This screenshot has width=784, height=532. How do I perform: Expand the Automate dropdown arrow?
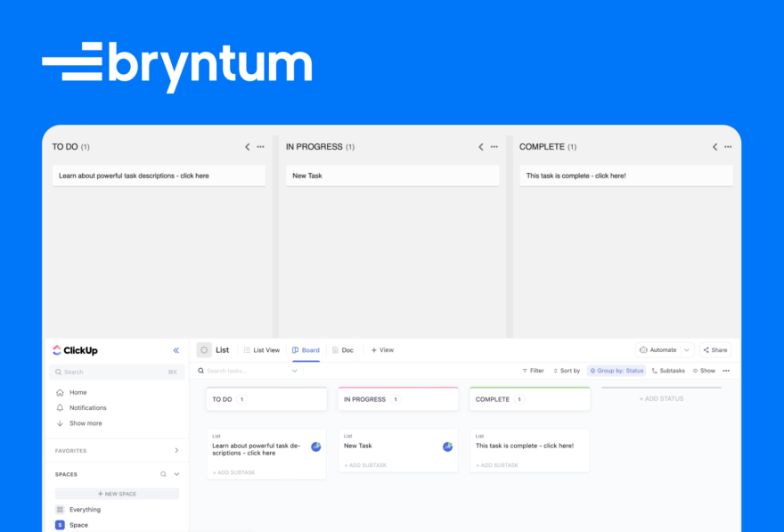coord(686,350)
